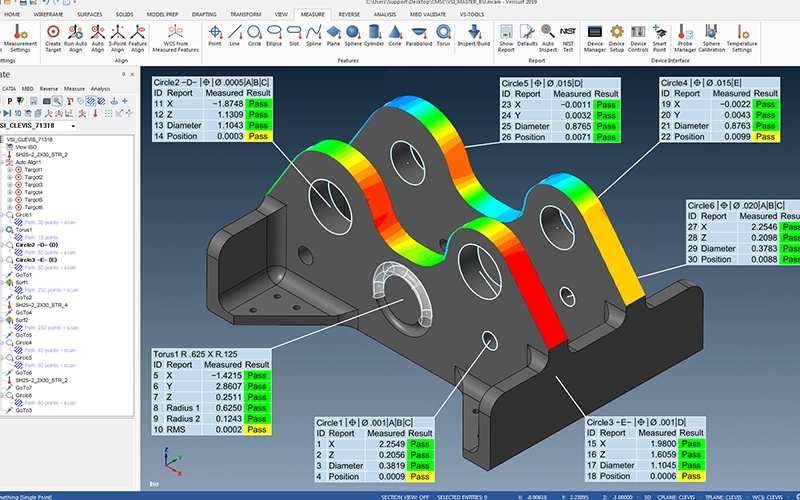Expand the Target6 tree node

point(10,207)
